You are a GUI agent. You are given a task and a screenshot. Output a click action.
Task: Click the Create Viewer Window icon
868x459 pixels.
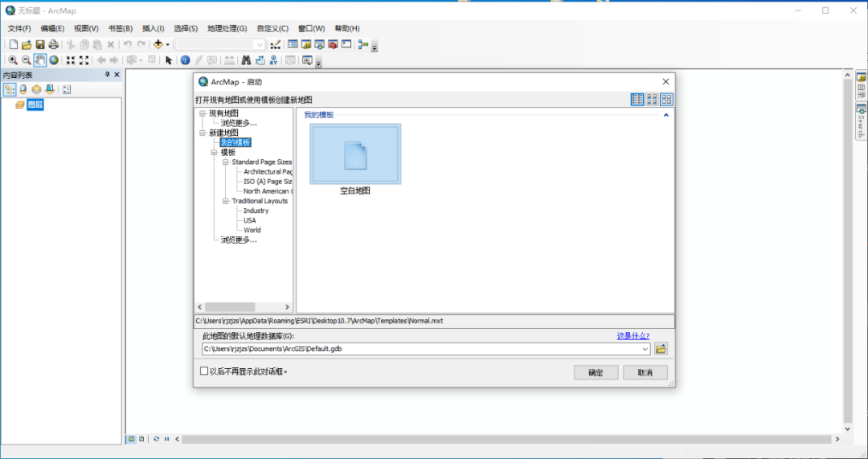coord(307,59)
